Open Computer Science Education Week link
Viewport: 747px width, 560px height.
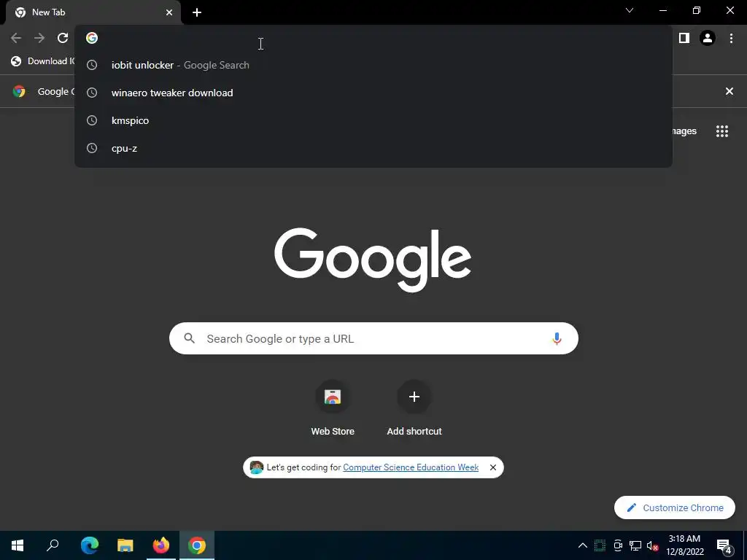[411, 467]
